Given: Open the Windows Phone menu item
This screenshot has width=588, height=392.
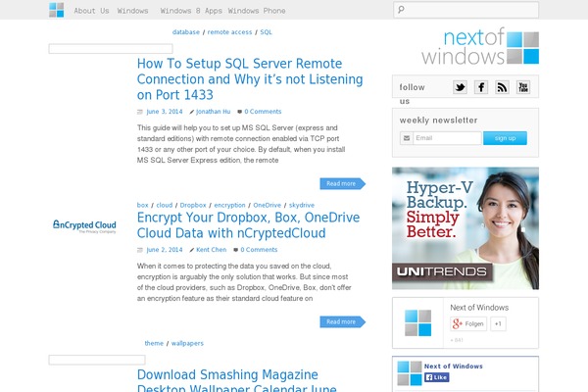Looking at the screenshot, I should [257, 11].
